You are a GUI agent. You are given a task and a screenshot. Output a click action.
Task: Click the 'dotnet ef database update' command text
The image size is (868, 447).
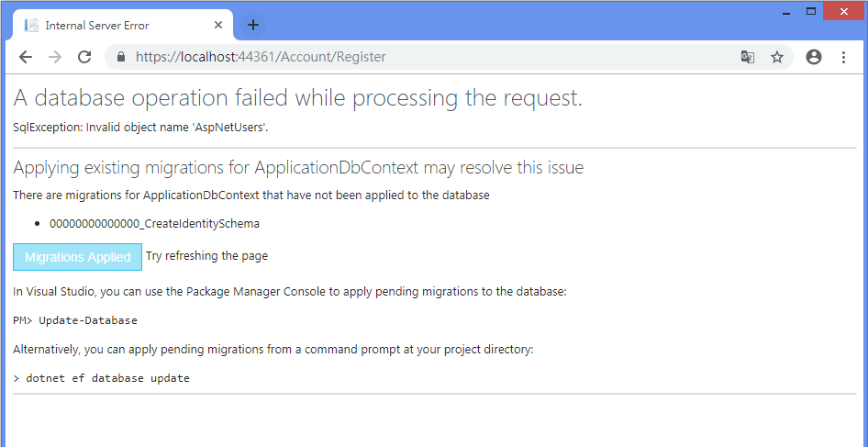(x=107, y=378)
